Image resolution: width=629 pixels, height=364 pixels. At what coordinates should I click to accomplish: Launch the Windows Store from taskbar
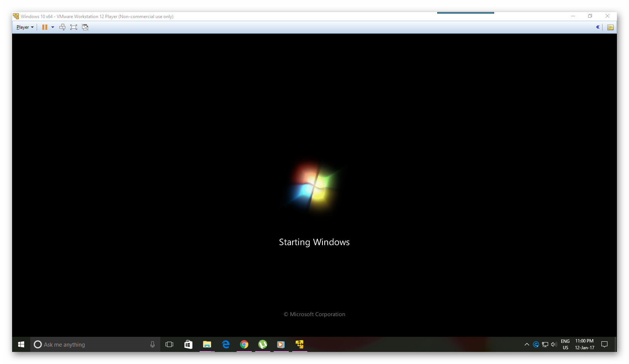(x=188, y=344)
